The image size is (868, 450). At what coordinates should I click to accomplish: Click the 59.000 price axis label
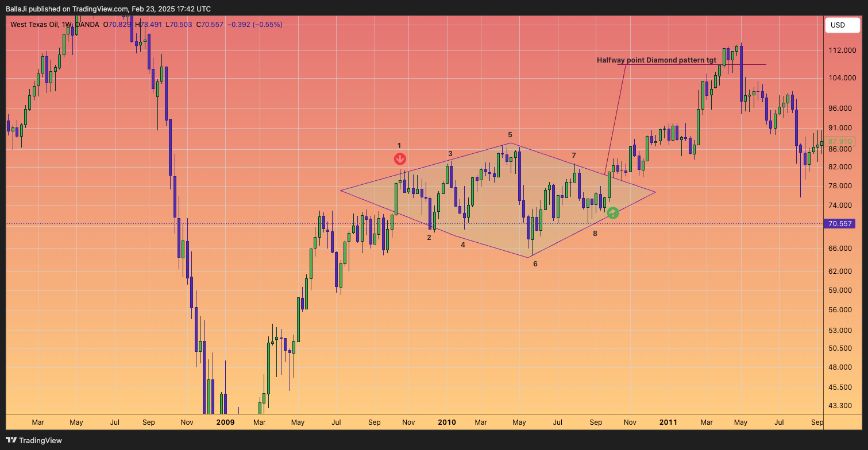pos(840,290)
